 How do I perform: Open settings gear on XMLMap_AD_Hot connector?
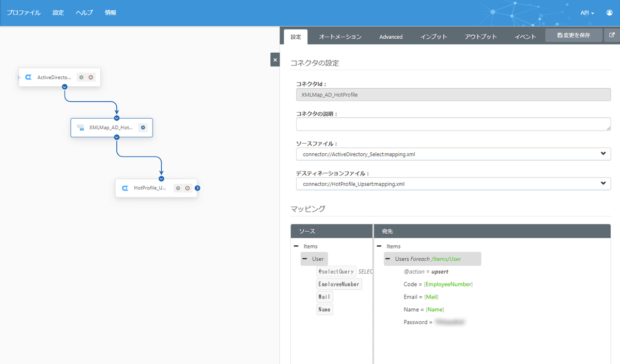click(x=143, y=127)
